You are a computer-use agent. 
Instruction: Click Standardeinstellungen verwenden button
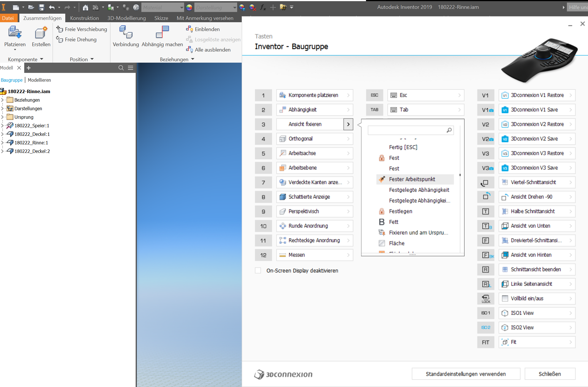tap(466, 374)
